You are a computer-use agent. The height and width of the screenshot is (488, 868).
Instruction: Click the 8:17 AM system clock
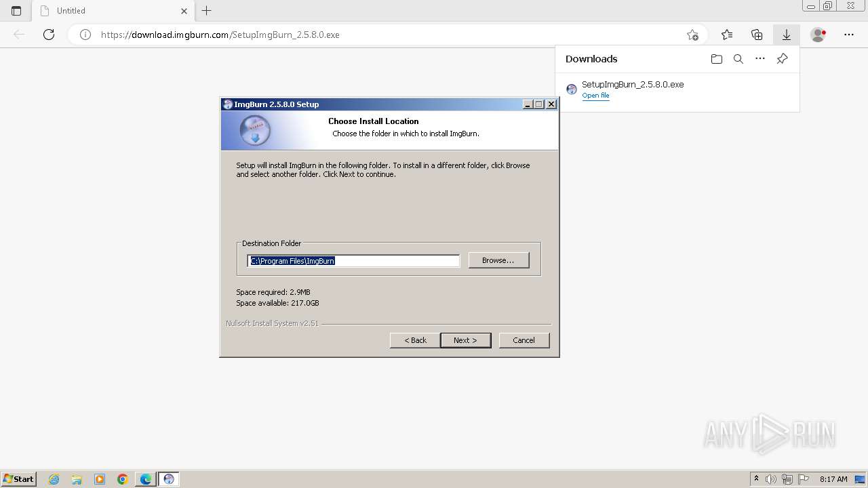point(833,479)
